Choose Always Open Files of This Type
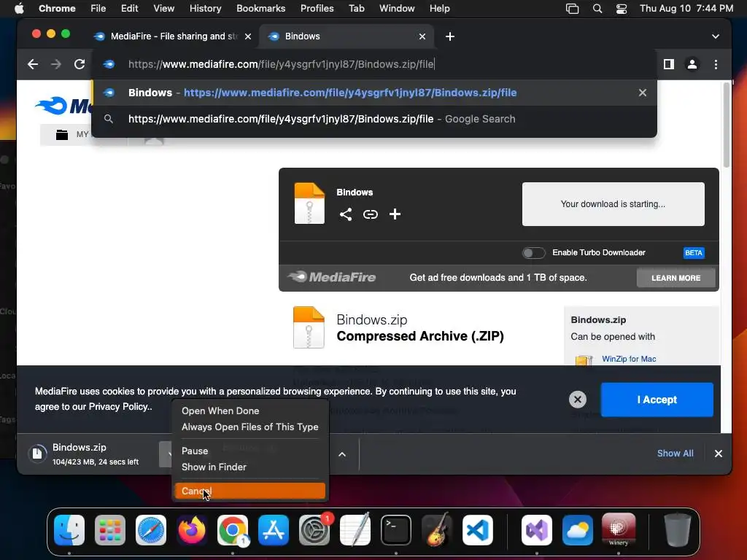The width and height of the screenshot is (747, 560). click(250, 427)
